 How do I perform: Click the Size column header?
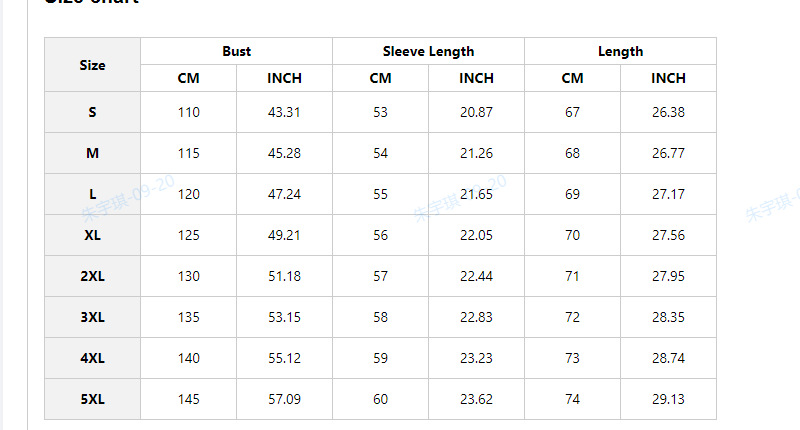(x=92, y=65)
